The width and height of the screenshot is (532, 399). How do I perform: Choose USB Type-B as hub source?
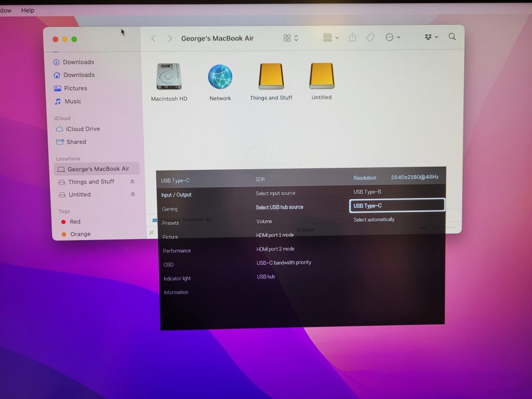click(x=367, y=192)
